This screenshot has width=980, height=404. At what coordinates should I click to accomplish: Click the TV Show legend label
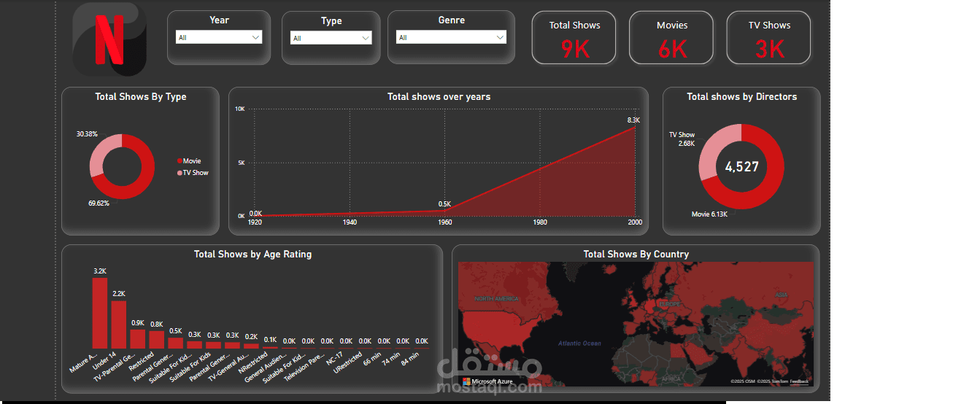point(196,173)
